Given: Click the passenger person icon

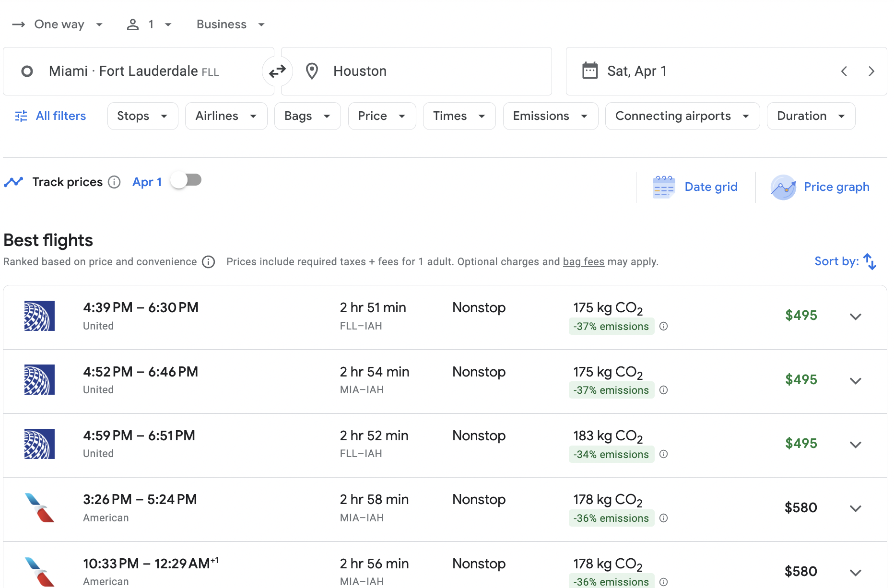Looking at the screenshot, I should 133,24.
